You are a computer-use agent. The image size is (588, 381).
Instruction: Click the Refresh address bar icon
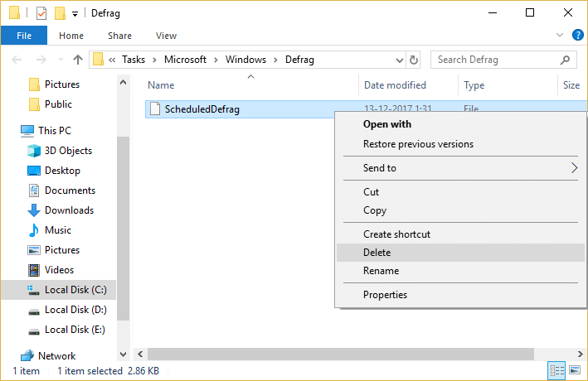(414, 60)
